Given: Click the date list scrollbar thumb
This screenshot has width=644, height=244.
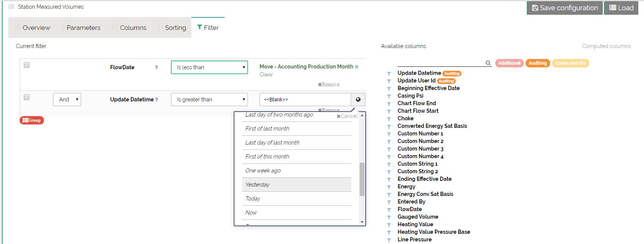Looking at the screenshot, I should click(x=362, y=179).
